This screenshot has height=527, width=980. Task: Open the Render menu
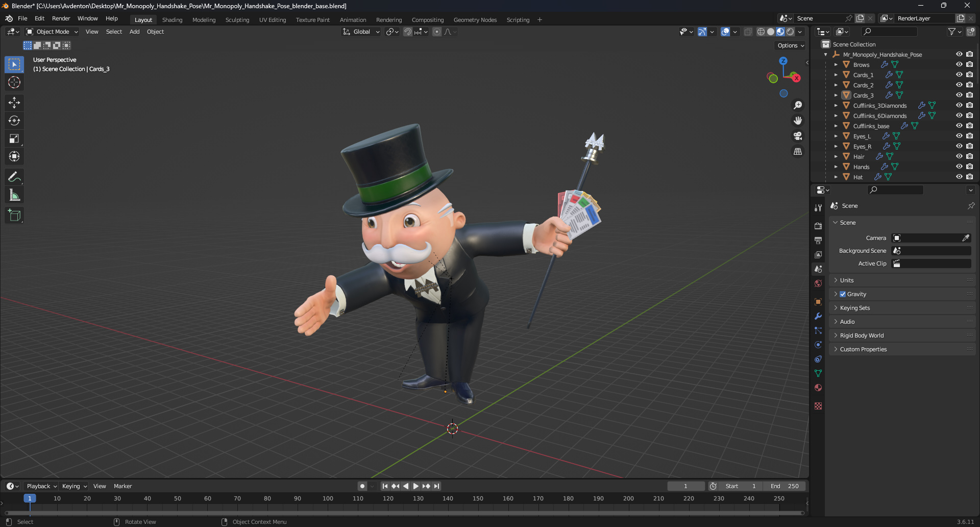coord(61,18)
